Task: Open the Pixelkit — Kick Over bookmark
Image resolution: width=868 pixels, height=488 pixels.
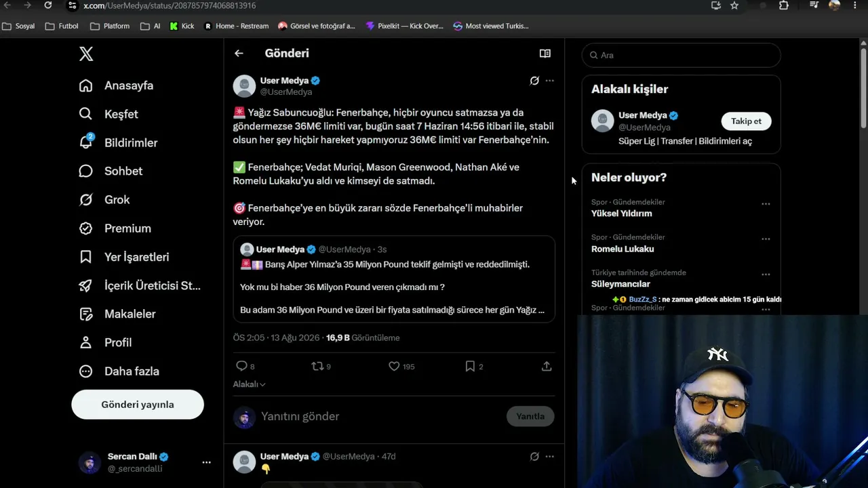Action: point(404,26)
